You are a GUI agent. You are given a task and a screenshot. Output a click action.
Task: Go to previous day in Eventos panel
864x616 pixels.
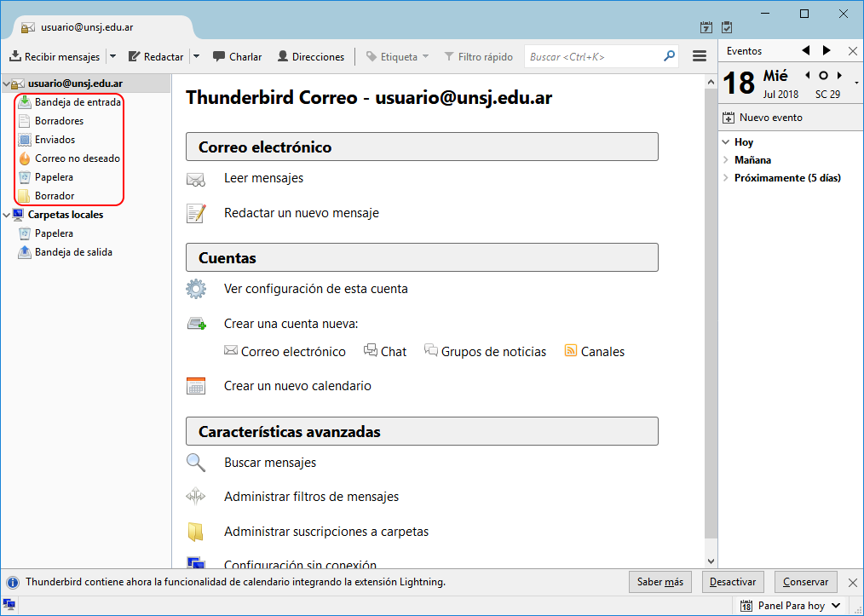click(x=807, y=76)
